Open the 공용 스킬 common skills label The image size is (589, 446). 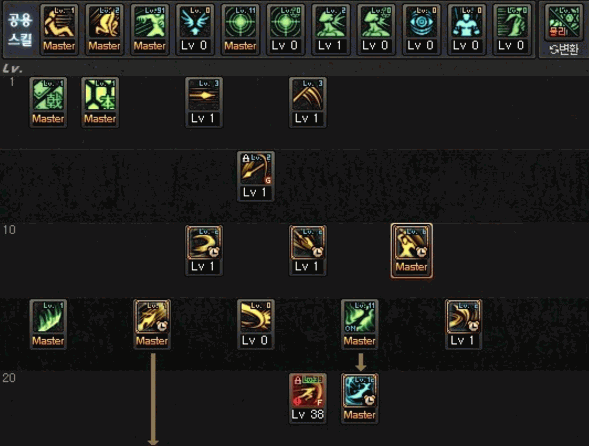pos(20,30)
